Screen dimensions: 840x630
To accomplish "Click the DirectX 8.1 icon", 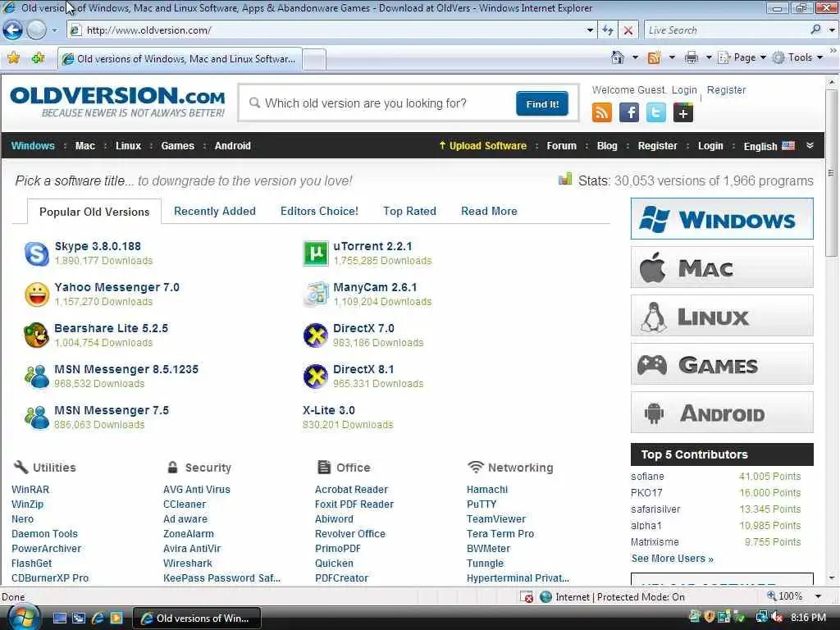I will point(316,377).
